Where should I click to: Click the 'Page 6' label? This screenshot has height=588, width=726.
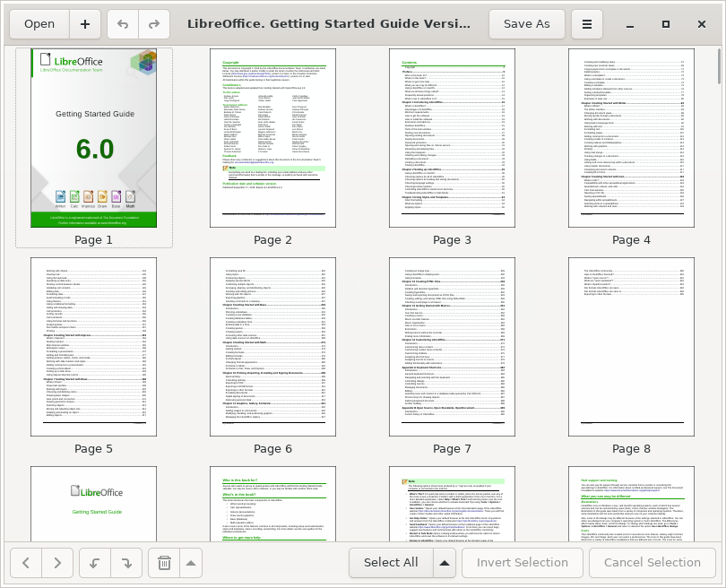(272, 449)
